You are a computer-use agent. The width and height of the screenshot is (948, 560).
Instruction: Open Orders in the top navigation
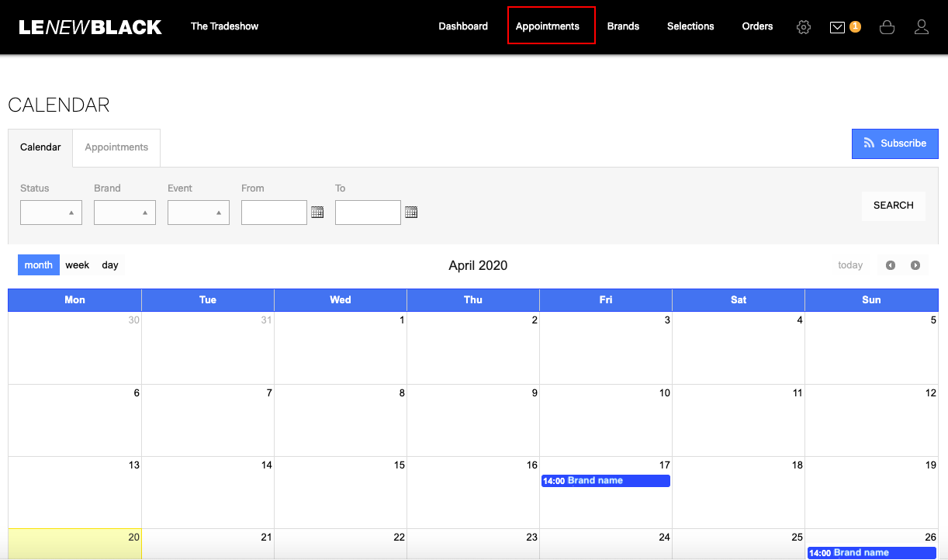pyautogui.click(x=757, y=26)
